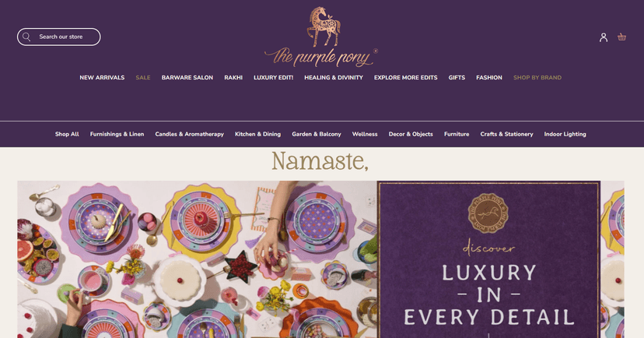Viewport: 644px width, 338px height.
Task: Expand the Gifts menu
Action: [457, 77]
